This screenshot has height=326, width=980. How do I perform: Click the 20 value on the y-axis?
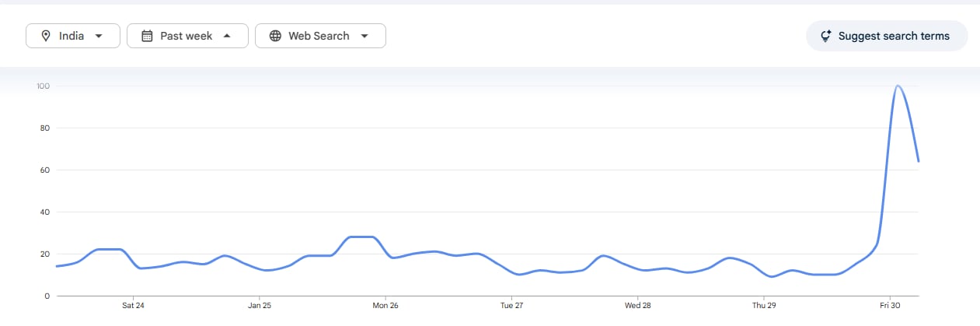pos(44,254)
